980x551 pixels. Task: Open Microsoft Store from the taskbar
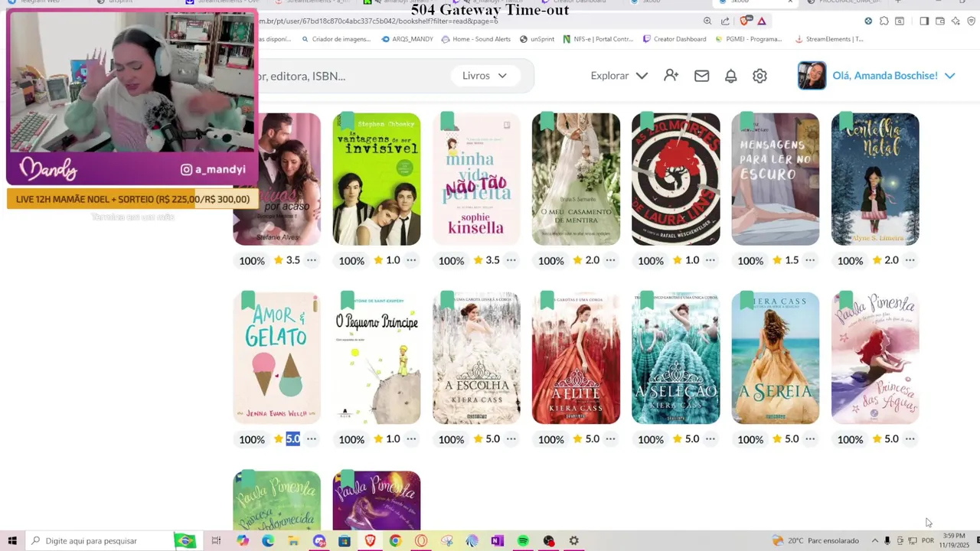coord(345,541)
